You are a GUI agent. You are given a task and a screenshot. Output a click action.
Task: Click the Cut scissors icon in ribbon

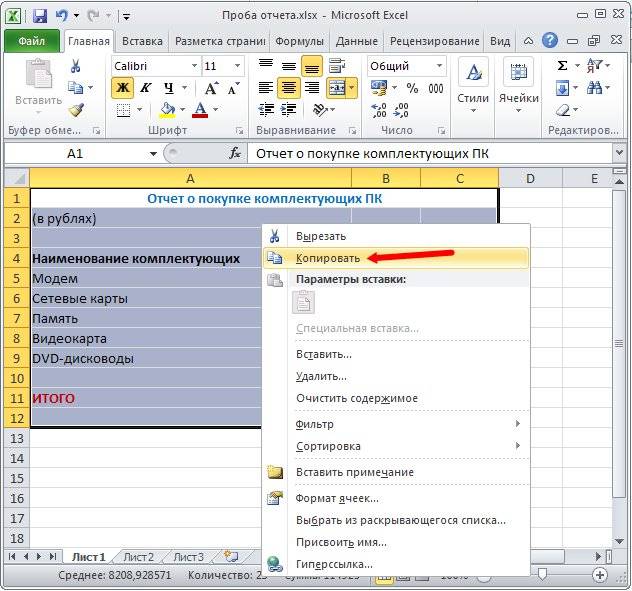click(75, 66)
